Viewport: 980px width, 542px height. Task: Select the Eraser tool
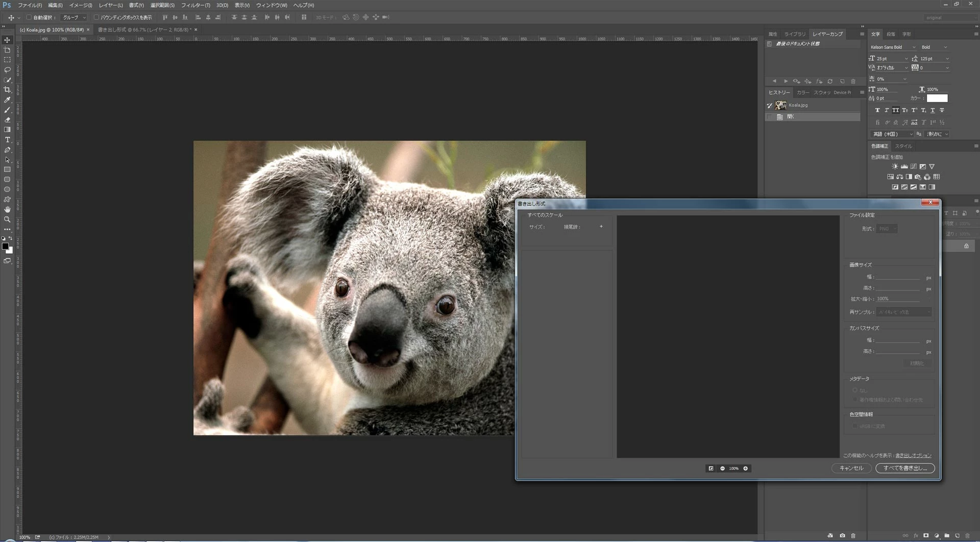click(7, 120)
